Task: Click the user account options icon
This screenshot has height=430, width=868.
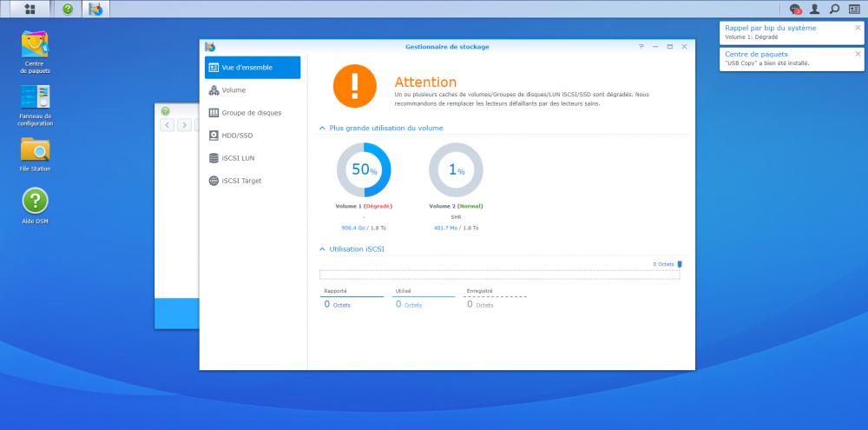Action: pos(814,10)
